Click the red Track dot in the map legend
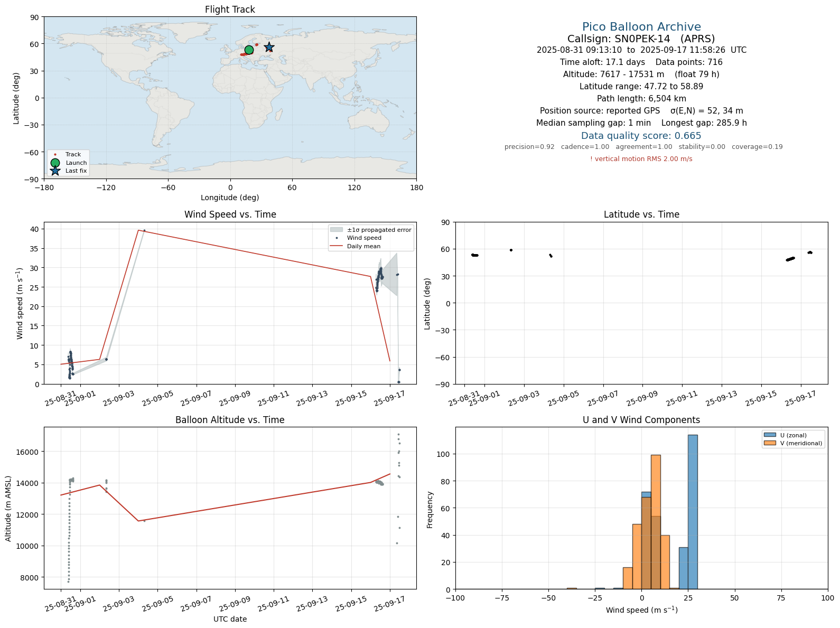The image size is (840, 628). click(x=55, y=155)
